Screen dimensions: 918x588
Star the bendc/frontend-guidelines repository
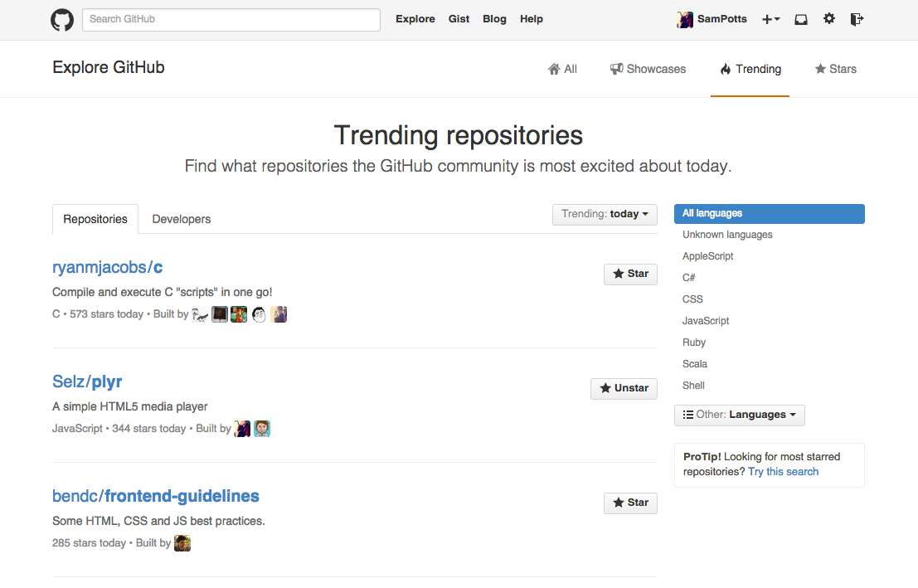(630, 503)
